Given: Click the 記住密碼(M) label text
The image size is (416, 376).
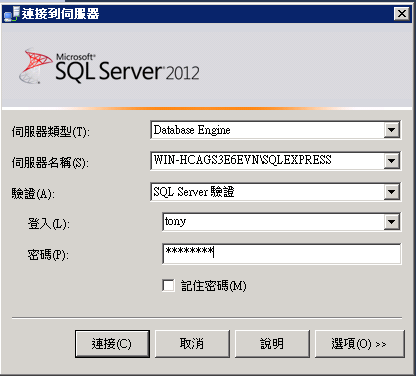Looking at the screenshot, I should (x=214, y=286).
